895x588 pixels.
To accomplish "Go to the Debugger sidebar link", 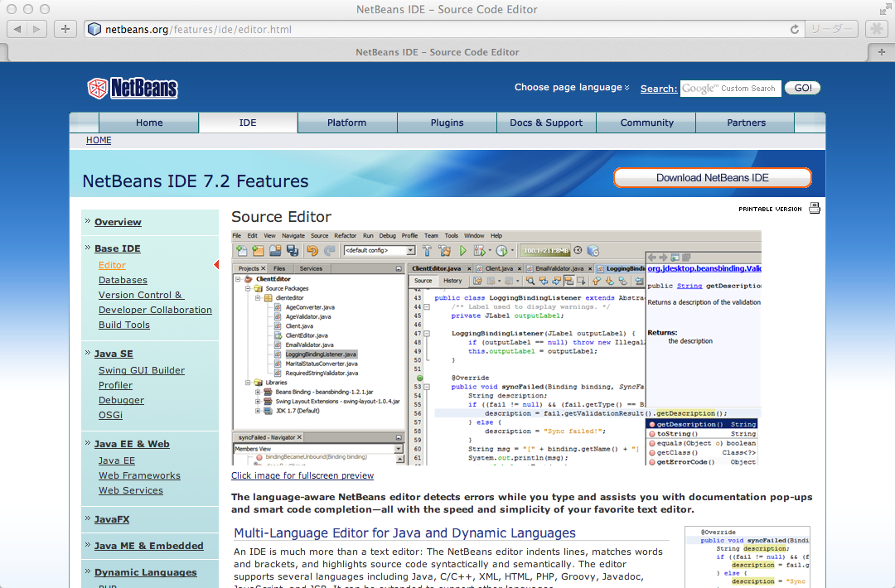I will (121, 400).
